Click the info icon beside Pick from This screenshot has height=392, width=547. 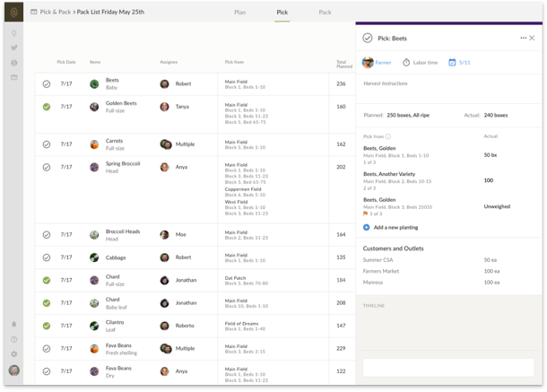(388, 136)
